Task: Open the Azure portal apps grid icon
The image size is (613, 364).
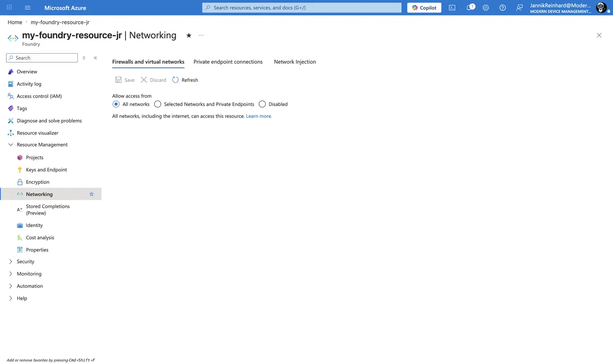Action: (9, 8)
